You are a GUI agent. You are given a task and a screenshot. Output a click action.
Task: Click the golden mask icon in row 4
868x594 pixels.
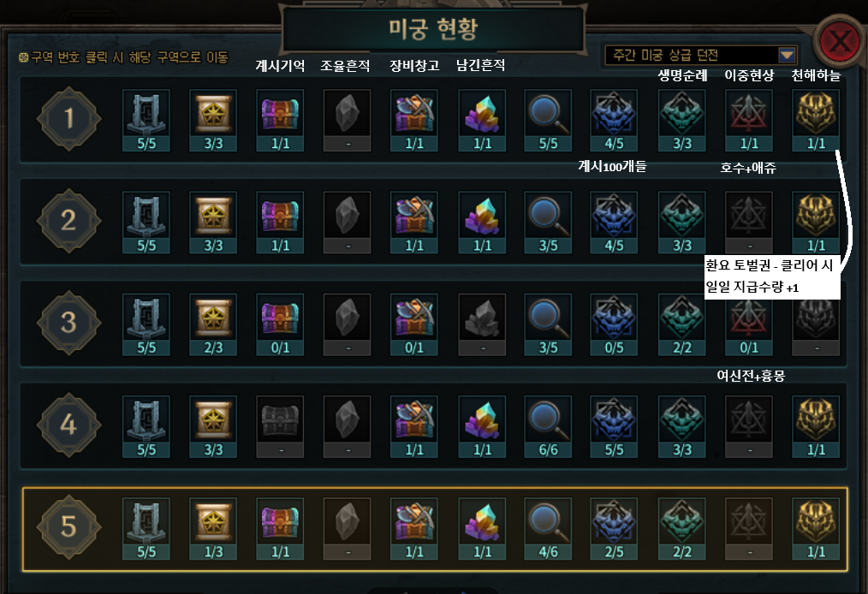click(816, 426)
